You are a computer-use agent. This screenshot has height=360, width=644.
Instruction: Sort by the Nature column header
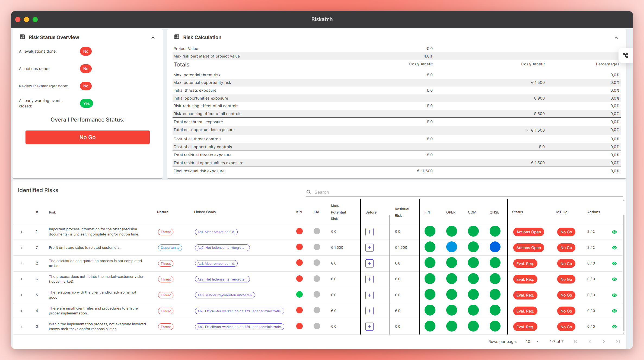point(163,212)
